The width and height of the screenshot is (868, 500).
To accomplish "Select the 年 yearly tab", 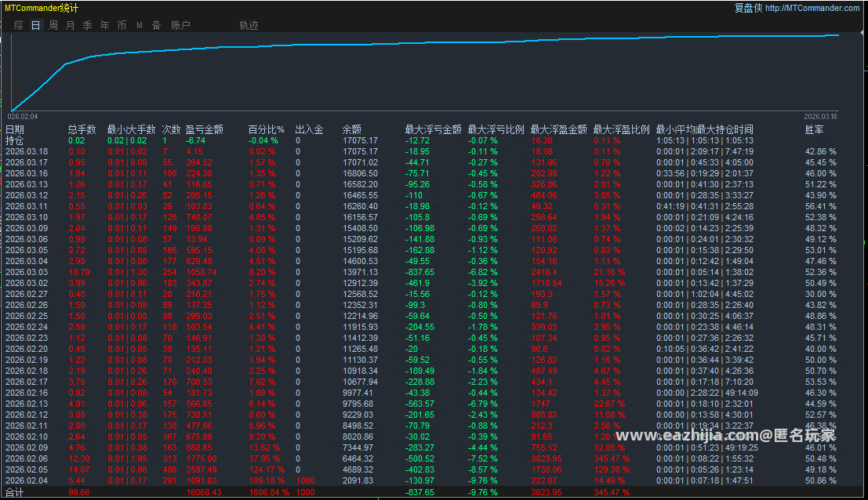I will tap(104, 25).
